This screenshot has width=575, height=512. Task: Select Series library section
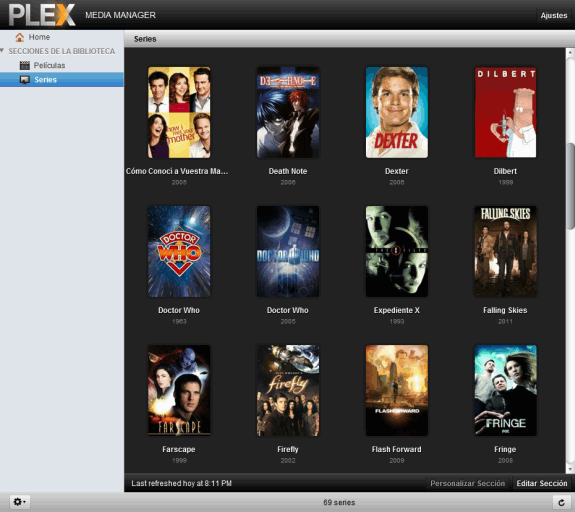[62, 80]
